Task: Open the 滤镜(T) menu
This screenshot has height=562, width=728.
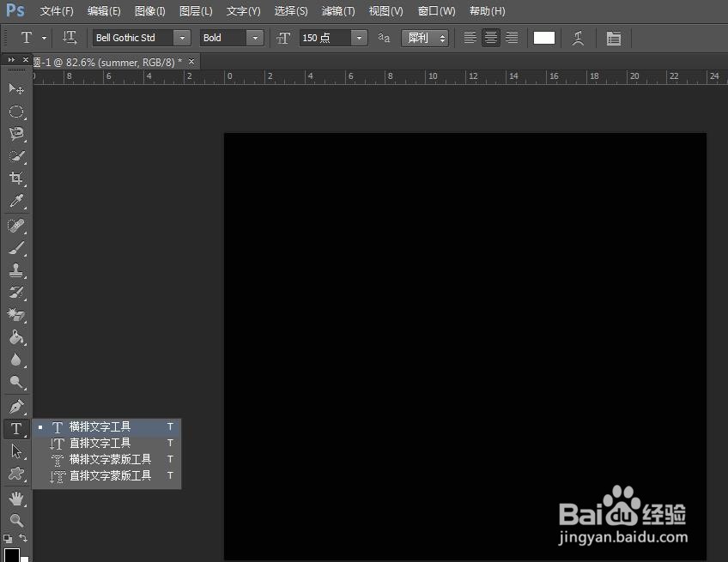Action: (338, 11)
